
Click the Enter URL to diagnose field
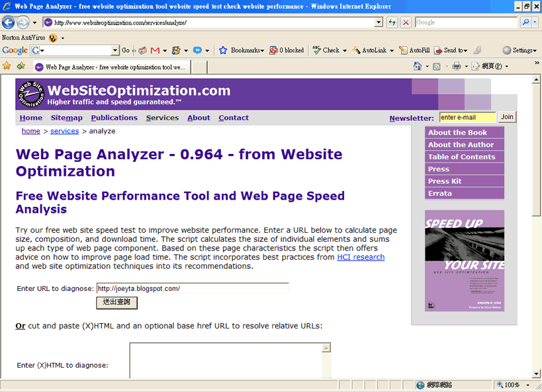tap(193, 288)
